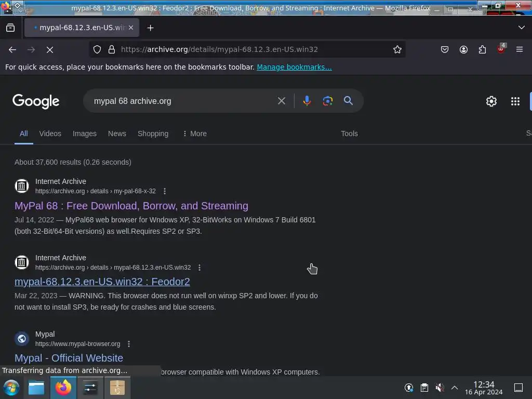Click the show desktop button
Screen dimensions: 532x399
(x=518, y=388)
